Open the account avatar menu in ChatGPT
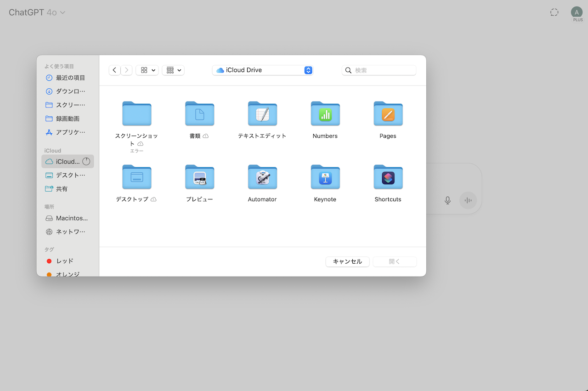The image size is (588, 391). pos(577,12)
